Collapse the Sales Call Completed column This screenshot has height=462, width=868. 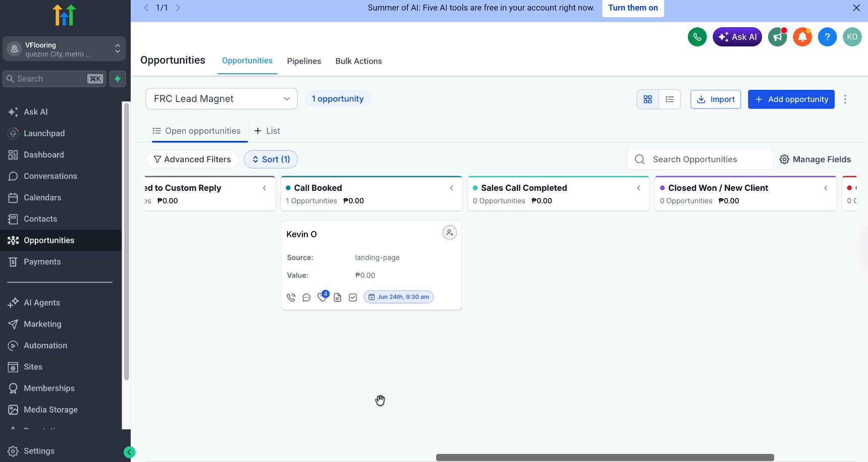click(x=639, y=188)
